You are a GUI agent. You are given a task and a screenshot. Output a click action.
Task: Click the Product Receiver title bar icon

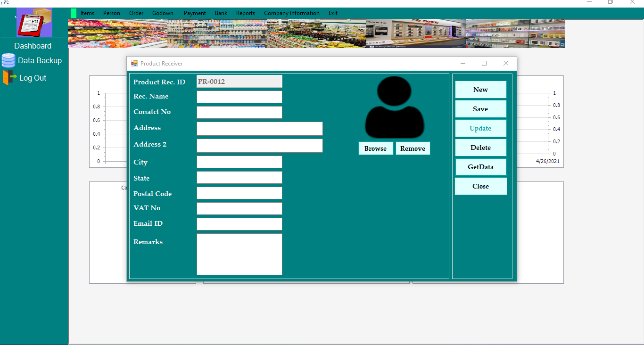(134, 63)
